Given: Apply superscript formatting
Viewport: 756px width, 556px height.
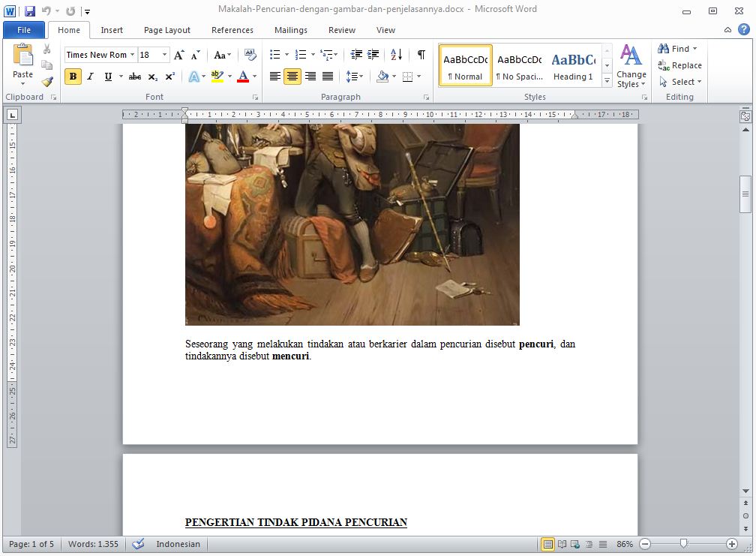Looking at the screenshot, I should pyautogui.click(x=169, y=77).
